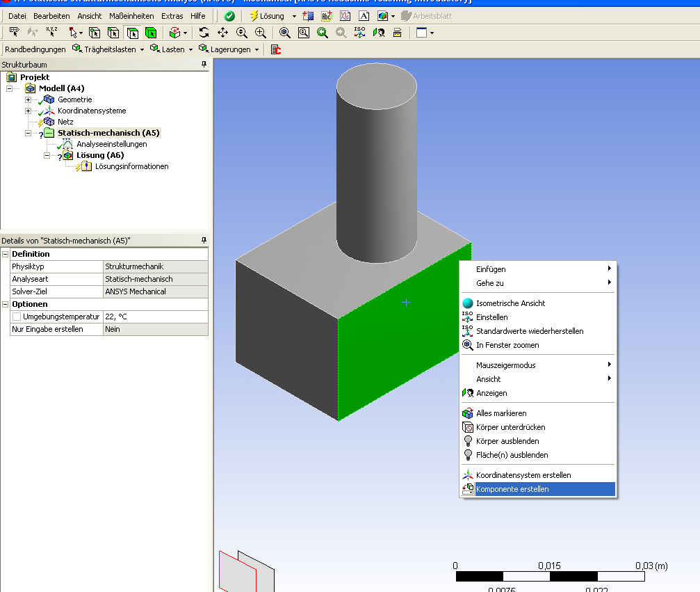Activate the XYZ coordinates picker
This screenshot has height=592, width=700.
coord(51,32)
